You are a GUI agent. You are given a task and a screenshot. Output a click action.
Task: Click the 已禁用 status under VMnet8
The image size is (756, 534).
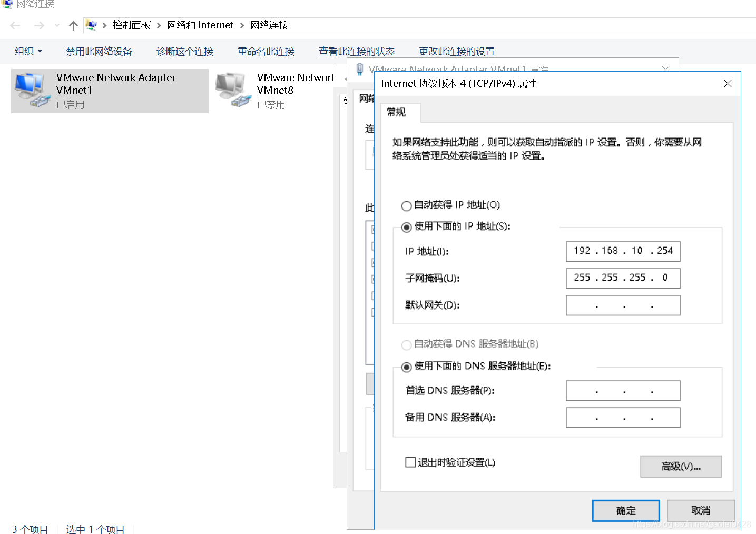(271, 105)
